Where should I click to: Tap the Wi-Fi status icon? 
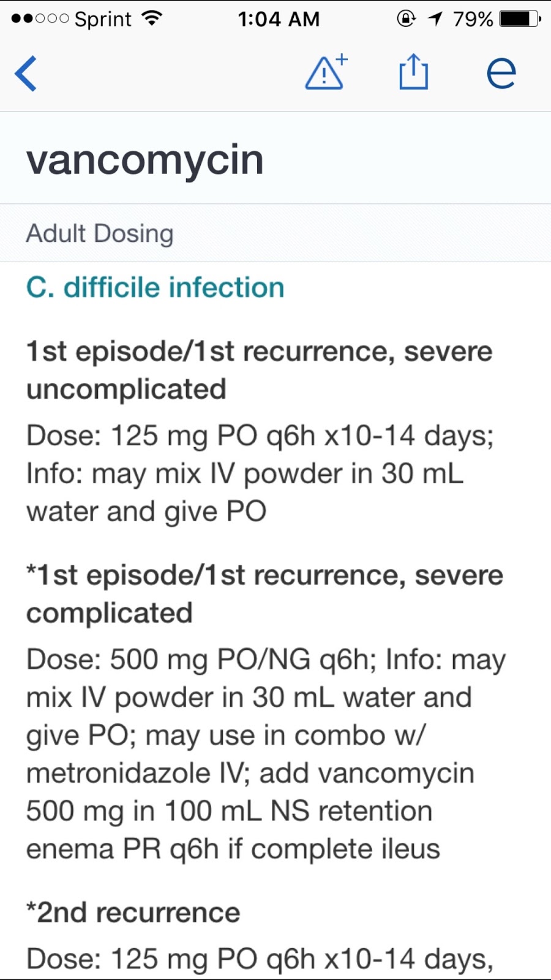(x=151, y=18)
